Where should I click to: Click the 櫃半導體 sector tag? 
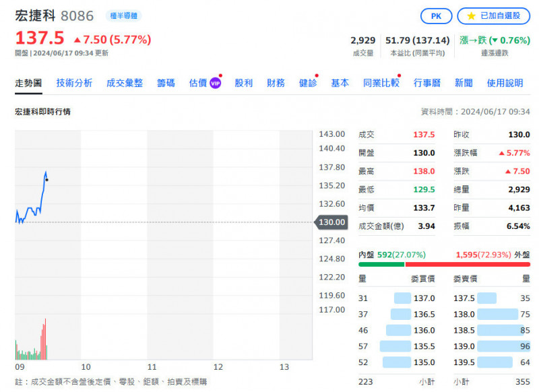coord(124,15)
